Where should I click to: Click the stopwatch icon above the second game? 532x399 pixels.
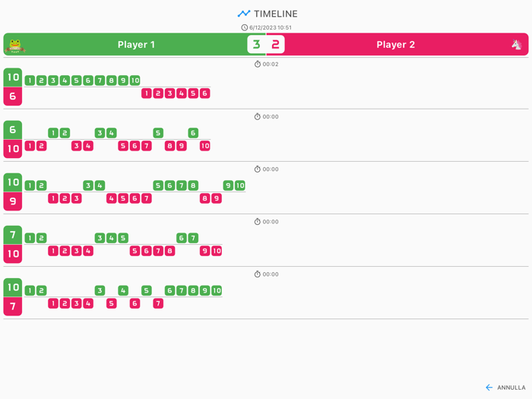tap(258, 117)
